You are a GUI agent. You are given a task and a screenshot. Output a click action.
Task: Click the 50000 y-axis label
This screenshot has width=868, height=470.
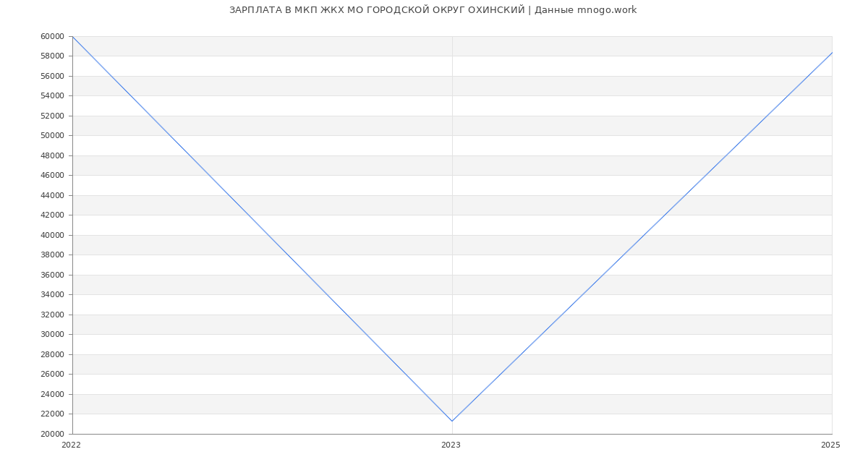pyautogui.click(x=53, y=136)
